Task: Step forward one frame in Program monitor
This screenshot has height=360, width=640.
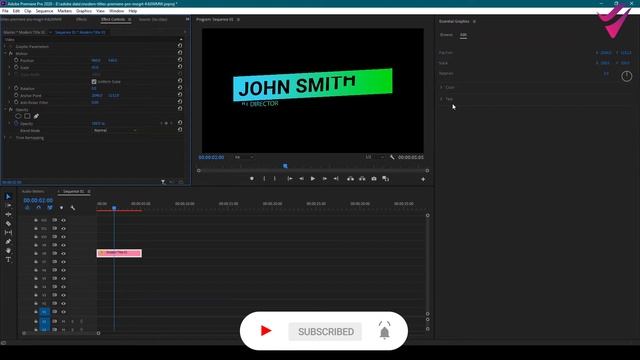Action: [x=324, y=179]
